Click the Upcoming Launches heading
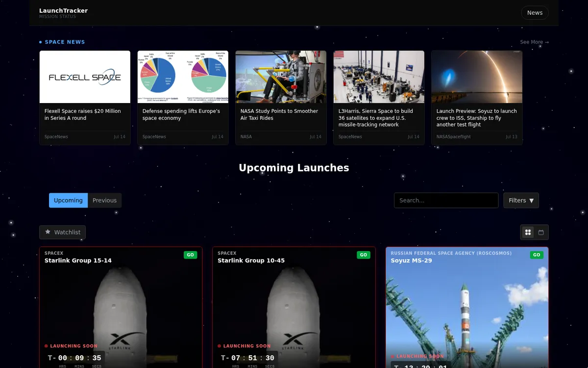This screenshot has width=588, height=368. 294,168
